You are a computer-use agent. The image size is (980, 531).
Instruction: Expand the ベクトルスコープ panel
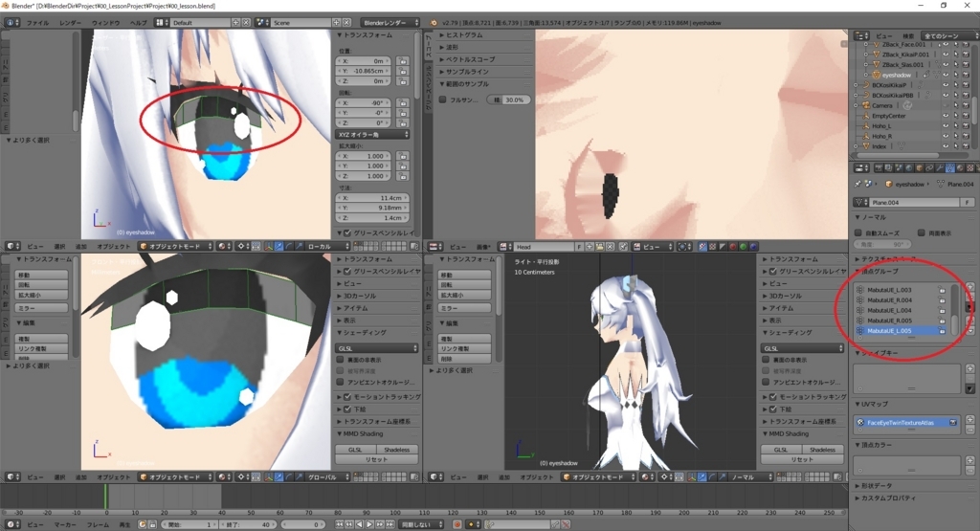468,59
